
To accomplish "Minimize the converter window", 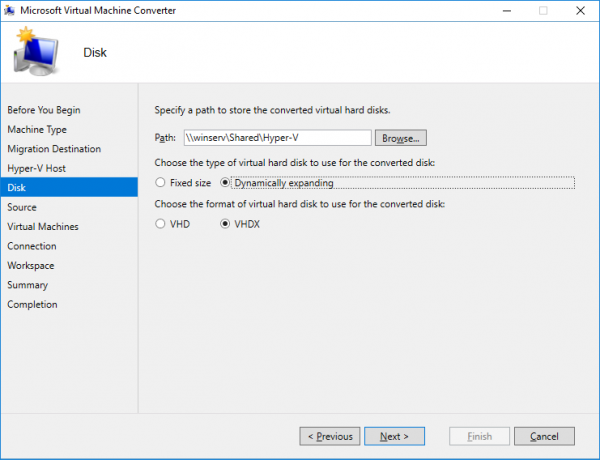I will (507, 11).
